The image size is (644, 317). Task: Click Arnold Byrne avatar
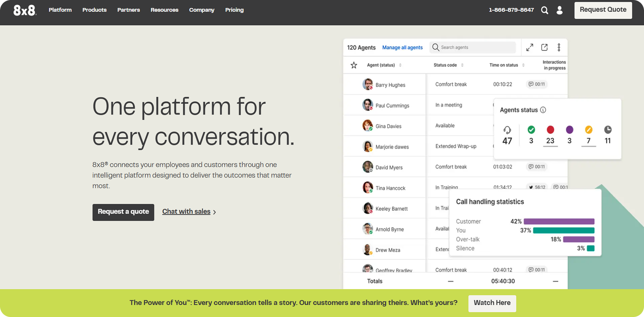(x=368, y=229)
